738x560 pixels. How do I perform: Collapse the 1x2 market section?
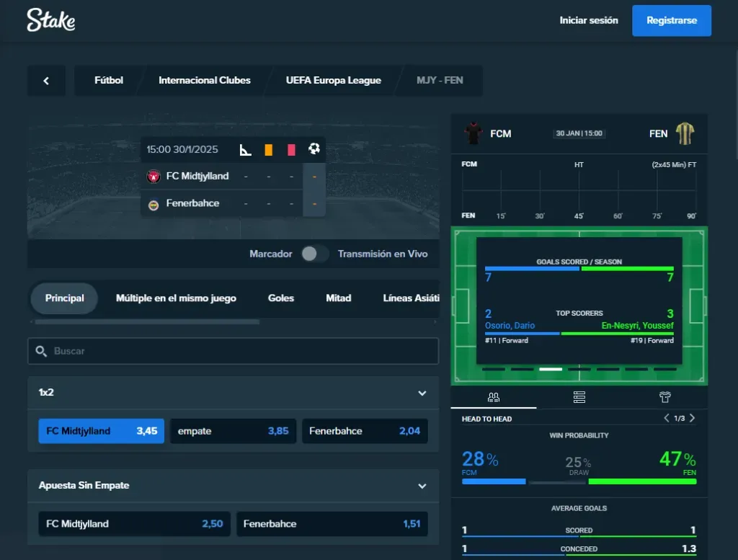(422, 393)
